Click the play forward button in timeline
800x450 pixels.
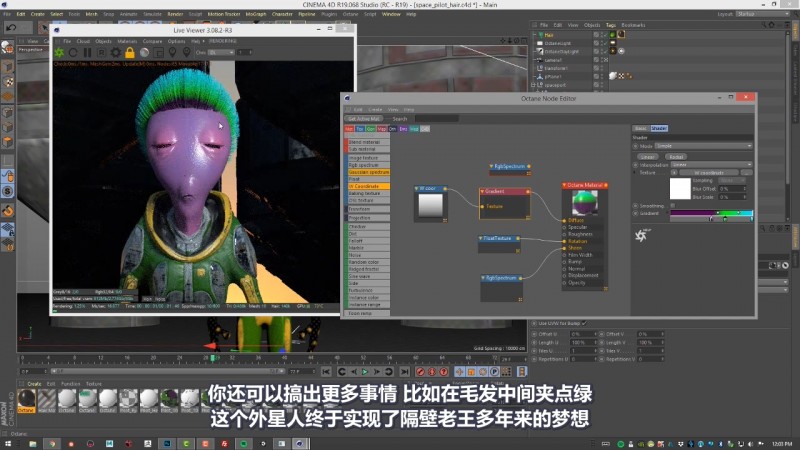pos(365,372)
